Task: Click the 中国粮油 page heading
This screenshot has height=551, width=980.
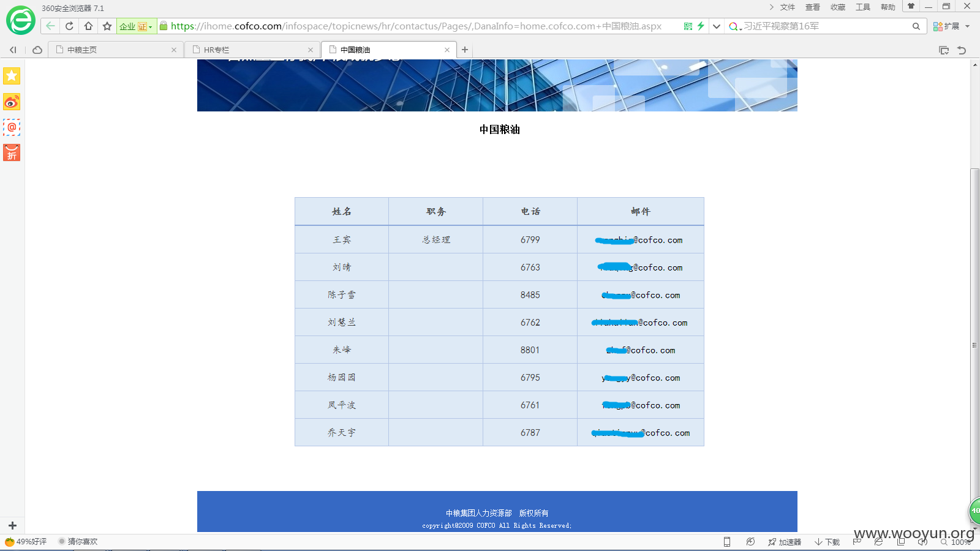Action: click(x=500, y=129)
